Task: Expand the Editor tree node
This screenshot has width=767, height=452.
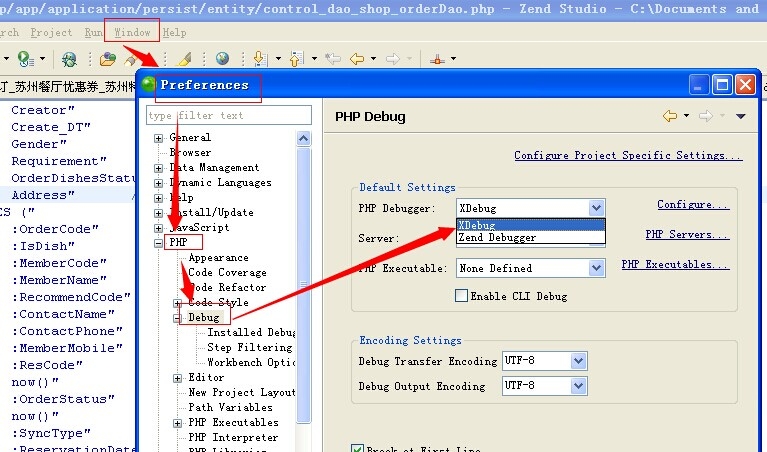Action: pyautogui.click(x=177, y=378)
